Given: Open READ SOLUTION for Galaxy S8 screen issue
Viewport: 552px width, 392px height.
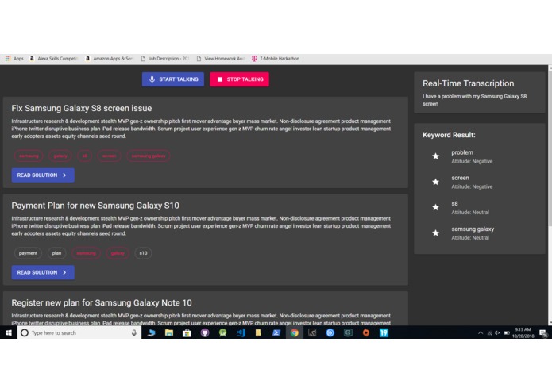Looking at the screenshot, I should click(43, 175).
